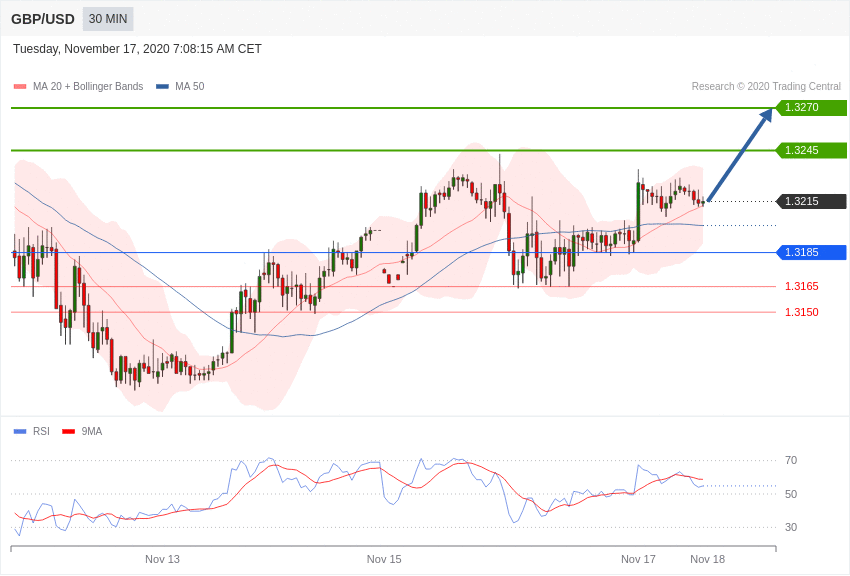Click the MA 20 + Bollinger Bands pink swatch
Image resolution: width=850 pixels, height=576 pixels.
point(20,86)
